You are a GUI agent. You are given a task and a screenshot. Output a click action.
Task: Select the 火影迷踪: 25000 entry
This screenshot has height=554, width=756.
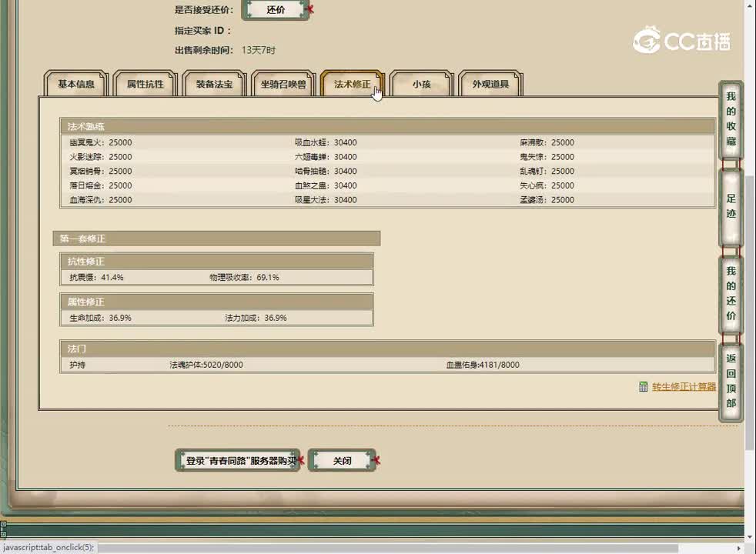click(x=100, y=157)
